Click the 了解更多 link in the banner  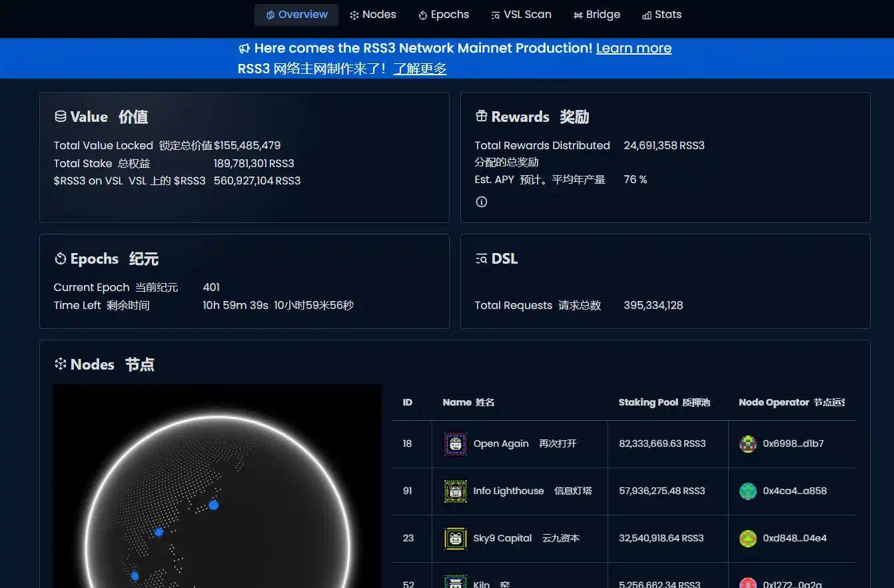[x=420, y=69]
